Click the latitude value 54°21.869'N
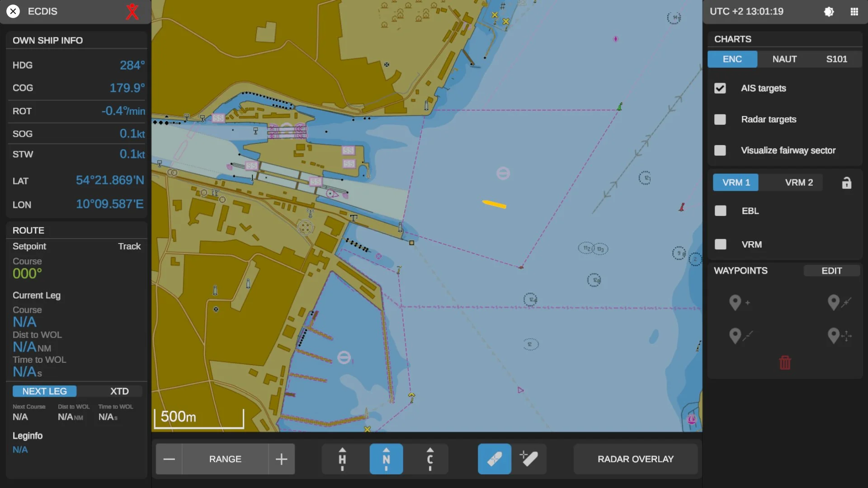Screen dimensions: 868x488 point(110,180)
